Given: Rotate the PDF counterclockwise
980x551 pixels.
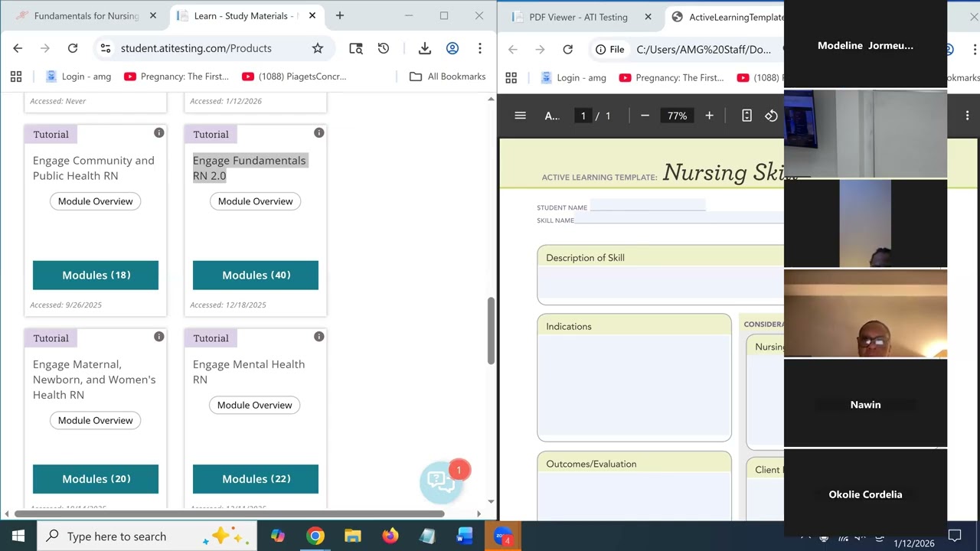Looking at the screenshot, I should coord(771,116).
